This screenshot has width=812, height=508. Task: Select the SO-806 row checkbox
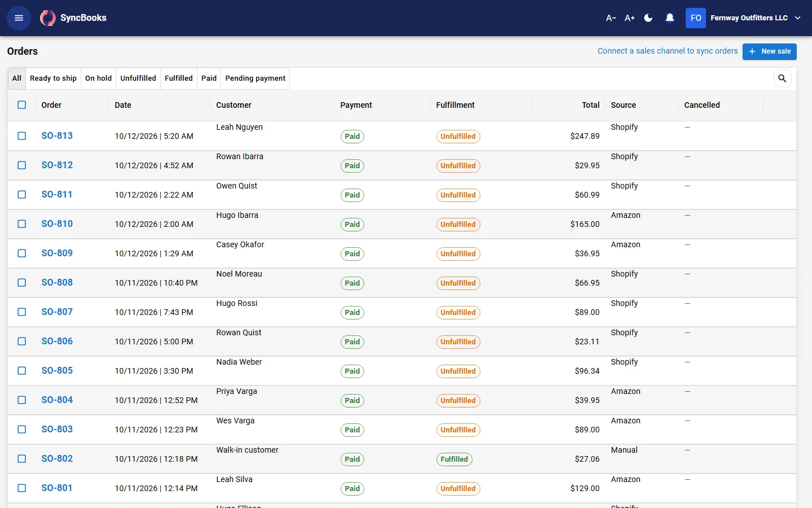coord(22,341)
